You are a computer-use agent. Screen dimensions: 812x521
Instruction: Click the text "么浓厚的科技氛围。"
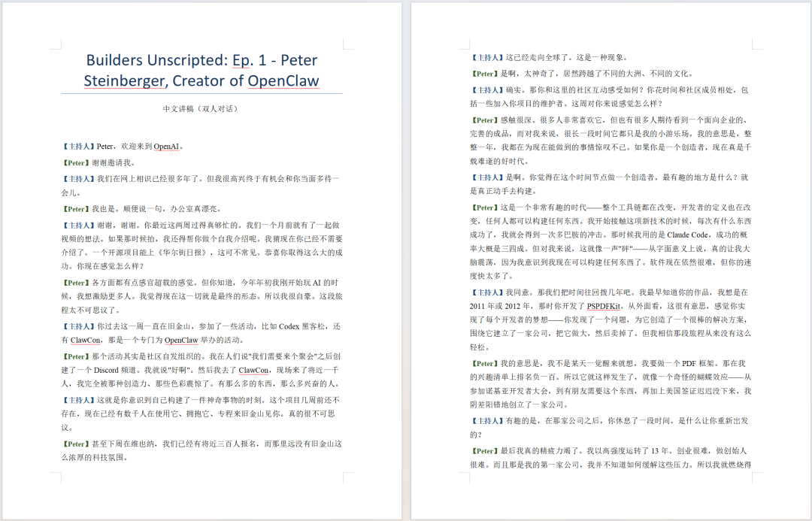[95, 458]
